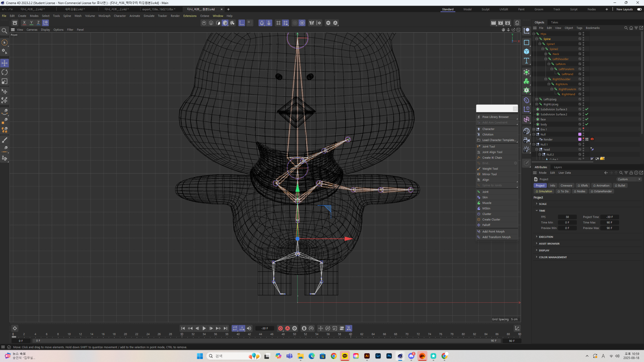644x362 pixels.
Task: Toggle the body object enable checkmark
Action: [x=587, y=124]
